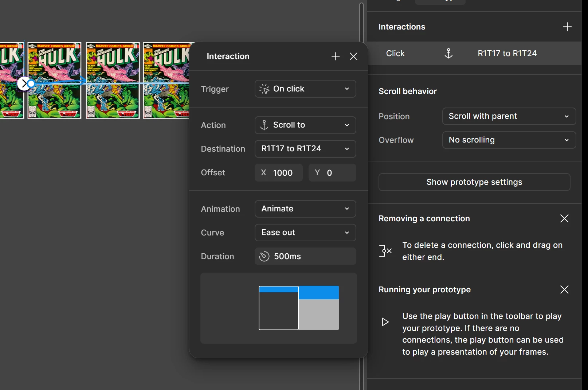Click the play icon in prototype tip
This screenshot has width=588, height=390.
coord(385,322)
